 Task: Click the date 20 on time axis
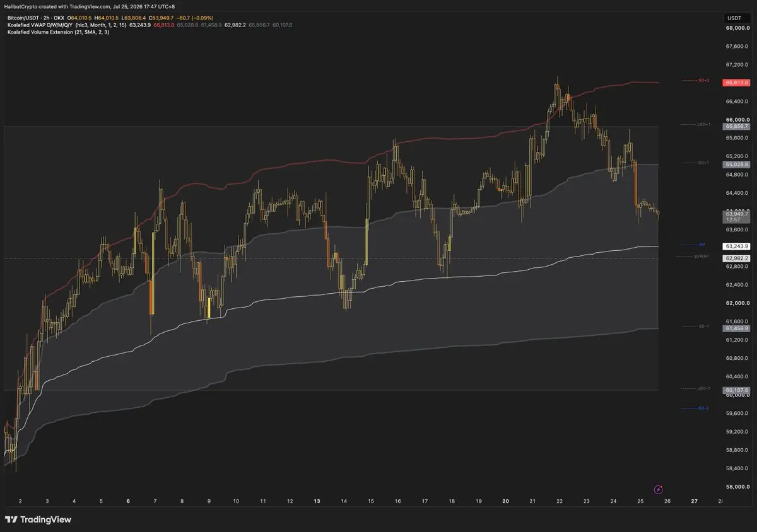tap(506, 501)
